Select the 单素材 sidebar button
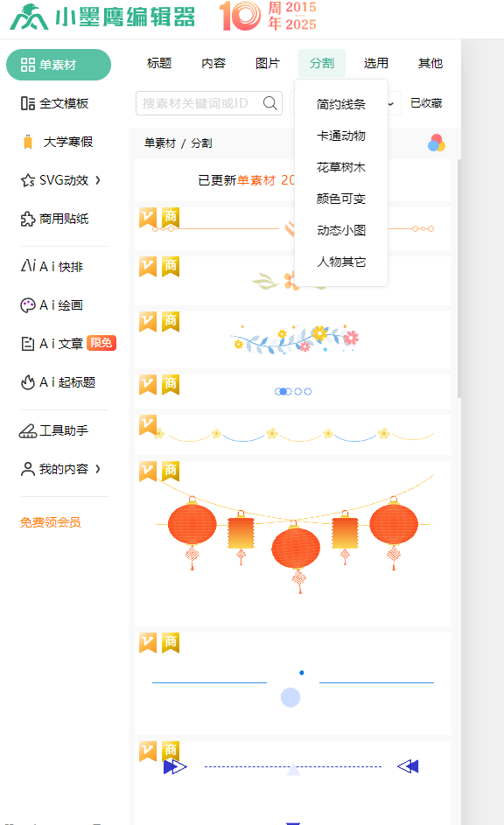This screenshot has width=504, height=825. coord(59,65)
